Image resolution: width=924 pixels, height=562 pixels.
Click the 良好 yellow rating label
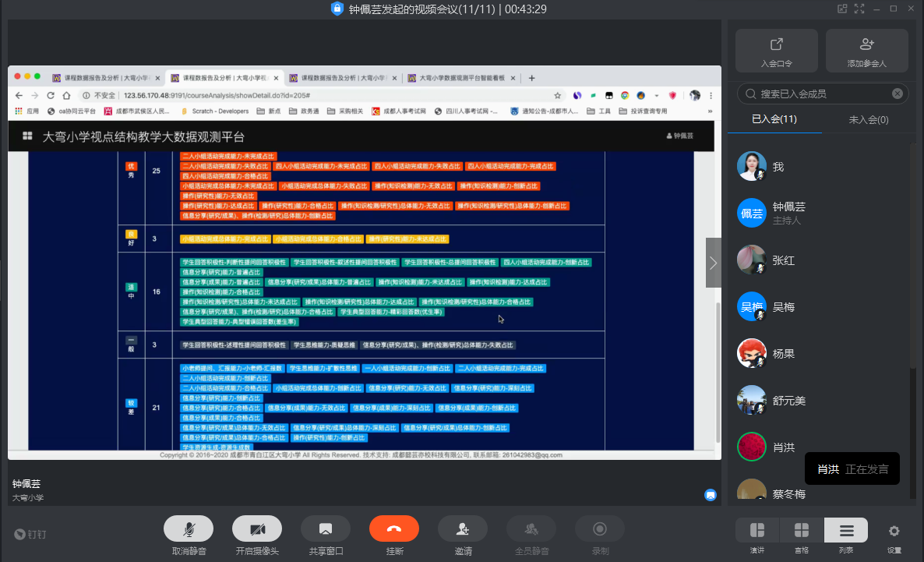tap(131, 239)
